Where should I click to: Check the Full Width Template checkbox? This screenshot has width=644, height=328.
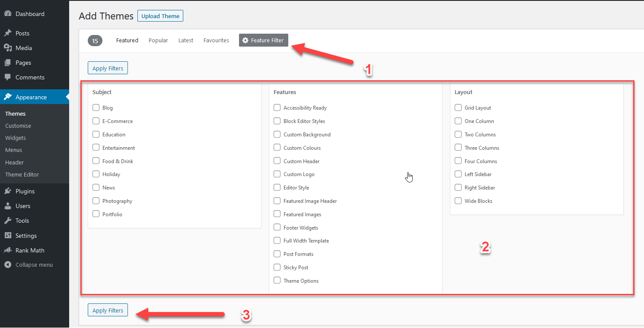coord(277,240)
